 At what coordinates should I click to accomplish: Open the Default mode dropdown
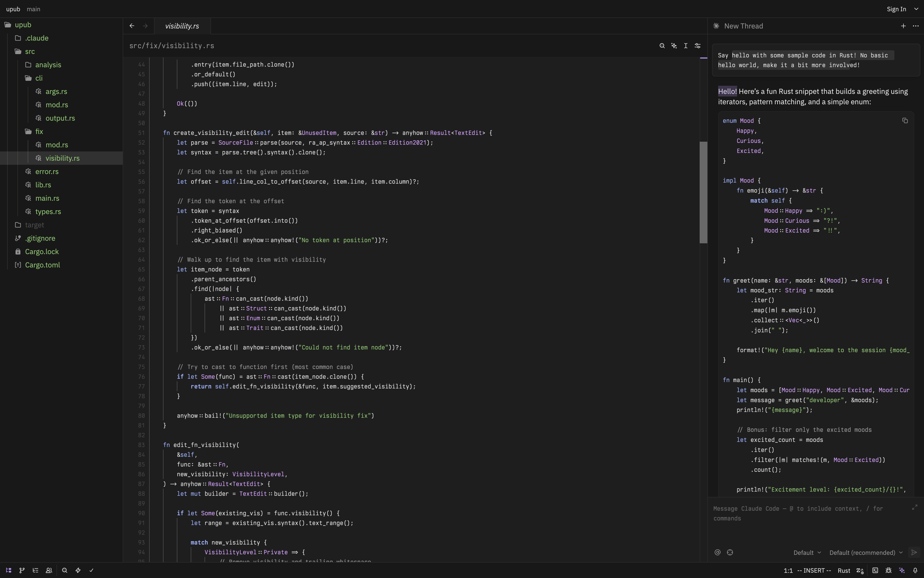click(807, 553)
